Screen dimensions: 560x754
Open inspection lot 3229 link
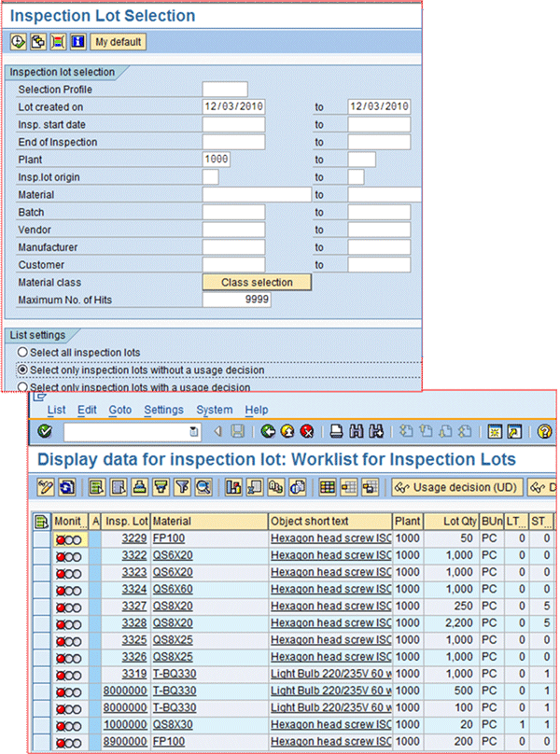click(136, 539)
